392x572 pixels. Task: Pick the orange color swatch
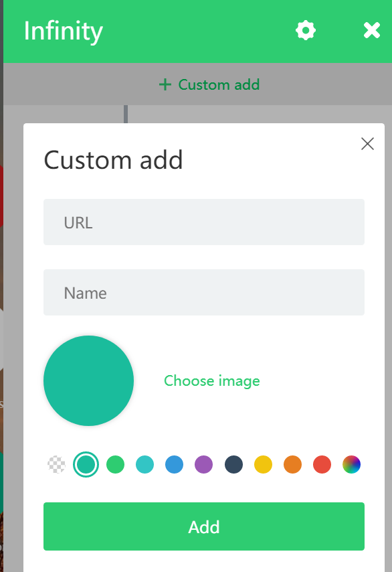click(x=293, y=465)
